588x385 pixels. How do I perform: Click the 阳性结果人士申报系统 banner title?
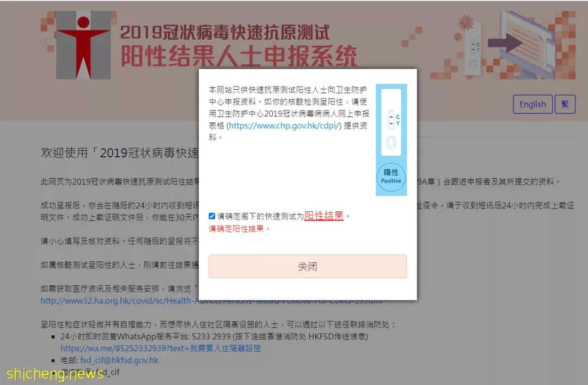(238, 56)
